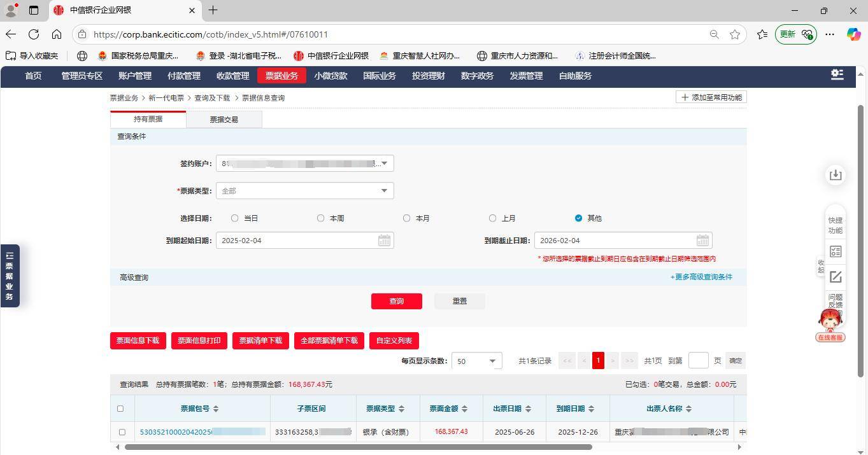Screen dimensions: 868x455
Task: Select the 当日 date radio button
Action: click(x=234, y=218)
